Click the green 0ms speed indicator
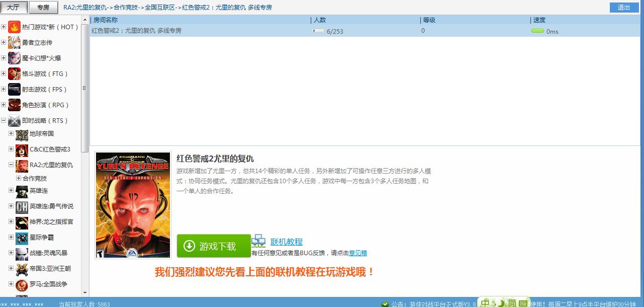 pos(537,31)
